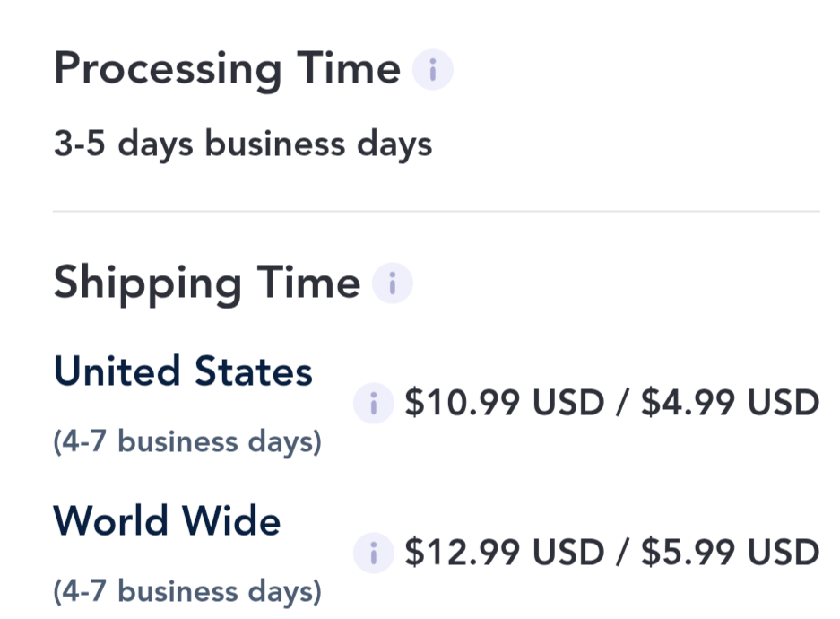
Task: Click delivery estimate under United States
Action: tap(186, 441)
